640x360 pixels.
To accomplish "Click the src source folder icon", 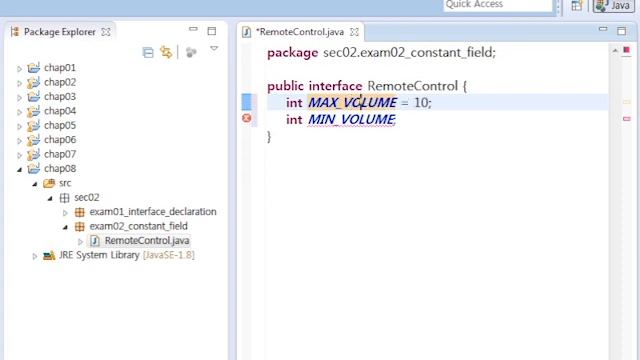I will tap(49, 183).
